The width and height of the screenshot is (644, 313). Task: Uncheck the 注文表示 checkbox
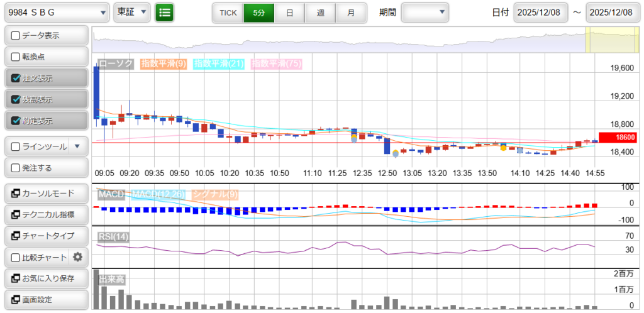[16, 79]
